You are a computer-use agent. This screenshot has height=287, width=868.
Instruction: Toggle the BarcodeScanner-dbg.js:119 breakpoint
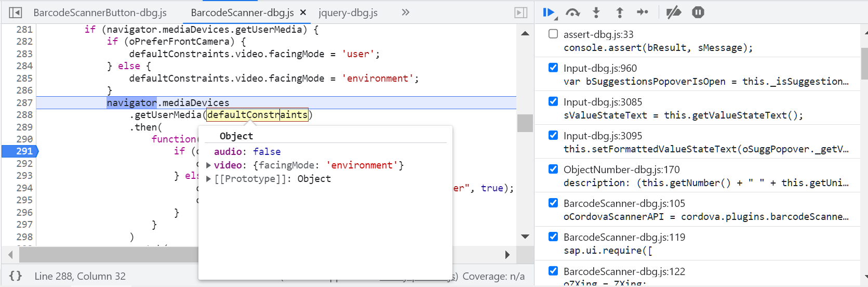pos(553,237)
